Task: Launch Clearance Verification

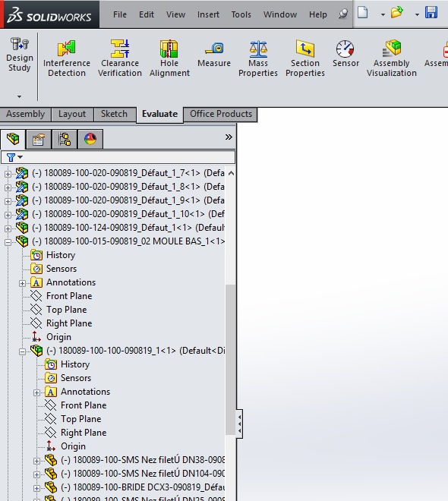Action: (120, 58)
